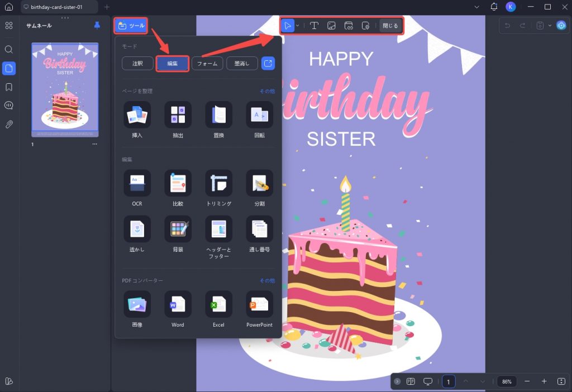Click その他 link next to ページを整理
572x392 pixels.
(268, 91)
